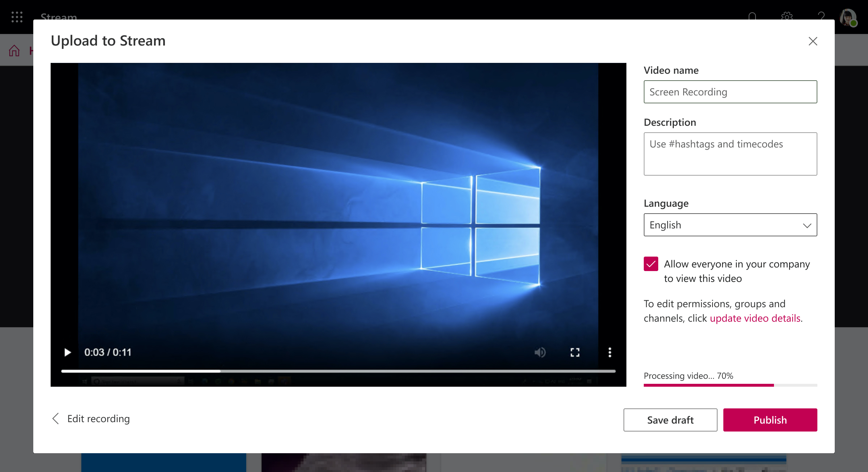Click Save draft button
This screenshot has height=472, width=868.
coord(670,420)
